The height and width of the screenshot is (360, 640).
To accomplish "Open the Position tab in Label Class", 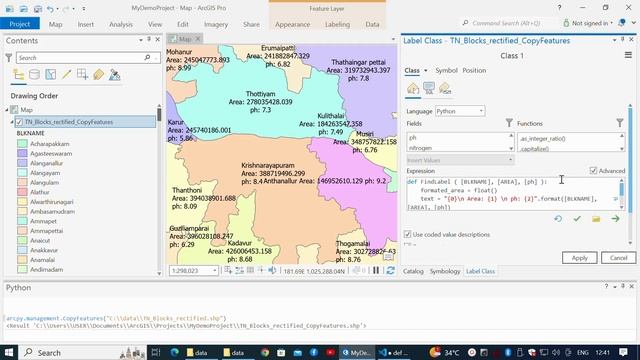I will (x=474, y=71).
